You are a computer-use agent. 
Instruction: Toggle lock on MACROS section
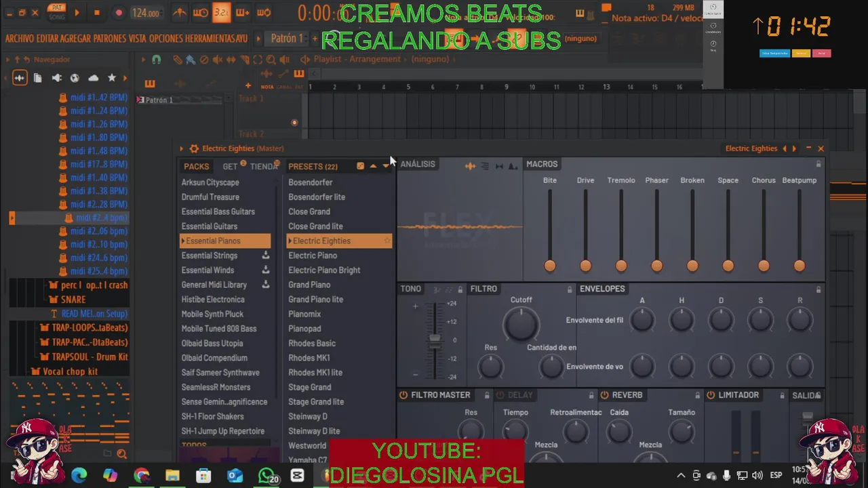click(818, 164)
